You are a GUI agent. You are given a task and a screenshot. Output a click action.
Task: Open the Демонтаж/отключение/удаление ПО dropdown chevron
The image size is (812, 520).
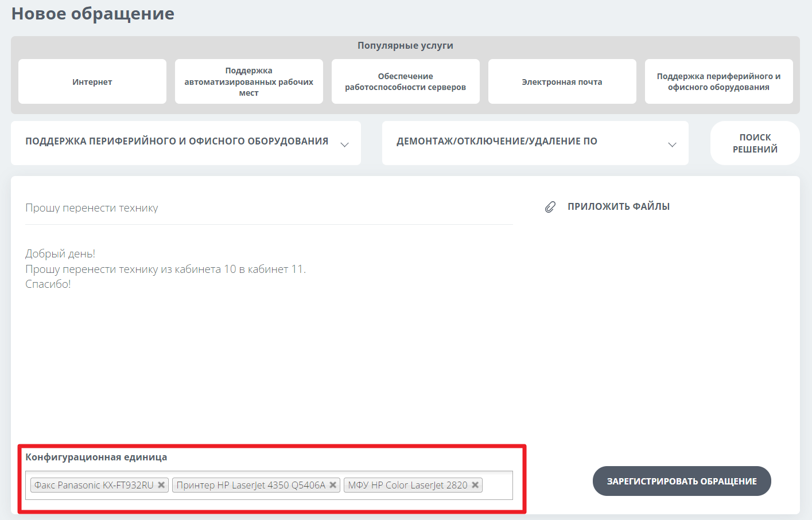672,144
